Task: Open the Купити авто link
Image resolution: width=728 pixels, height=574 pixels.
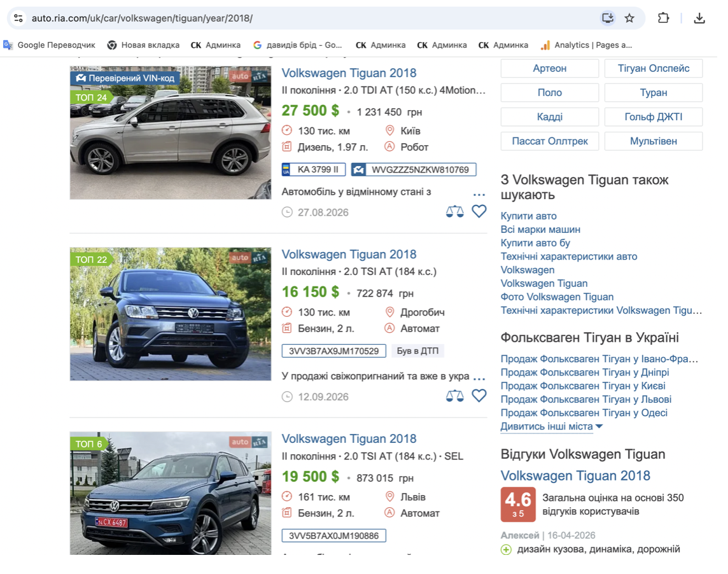Action: point(528,216)
